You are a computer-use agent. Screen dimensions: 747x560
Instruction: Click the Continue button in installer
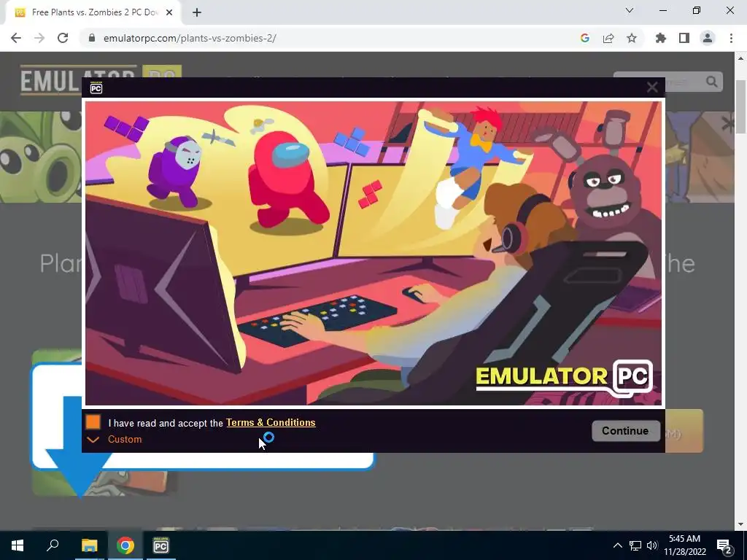click(x=625, y=431)
